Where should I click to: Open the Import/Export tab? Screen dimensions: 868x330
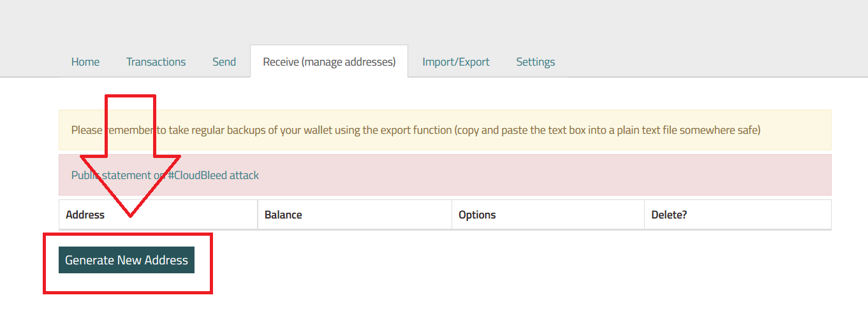pyautogui.click(x=455, y=62)
